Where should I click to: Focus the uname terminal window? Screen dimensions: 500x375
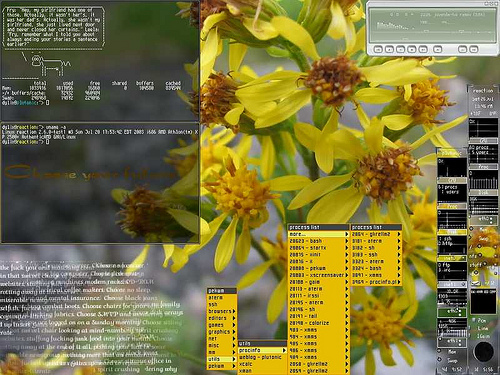tap(100, 183)
